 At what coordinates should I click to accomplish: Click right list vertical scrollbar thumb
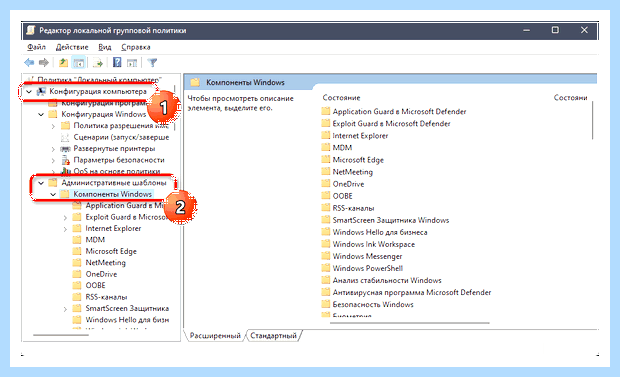[593, 121]
